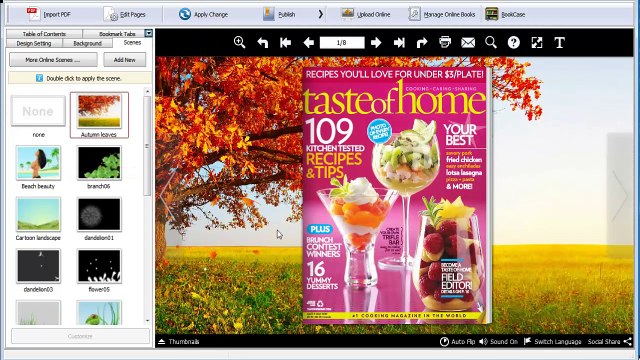Open the Design Setting tab
Image resolution: width=640 pixels, height=360 pixels.
[x=34, y=43]
